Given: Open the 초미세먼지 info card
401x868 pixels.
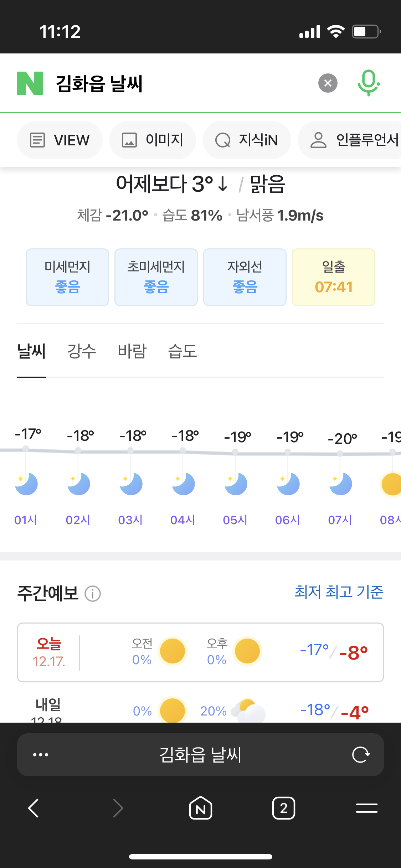Looking at the screenshot, I should [x=156, y=277].
